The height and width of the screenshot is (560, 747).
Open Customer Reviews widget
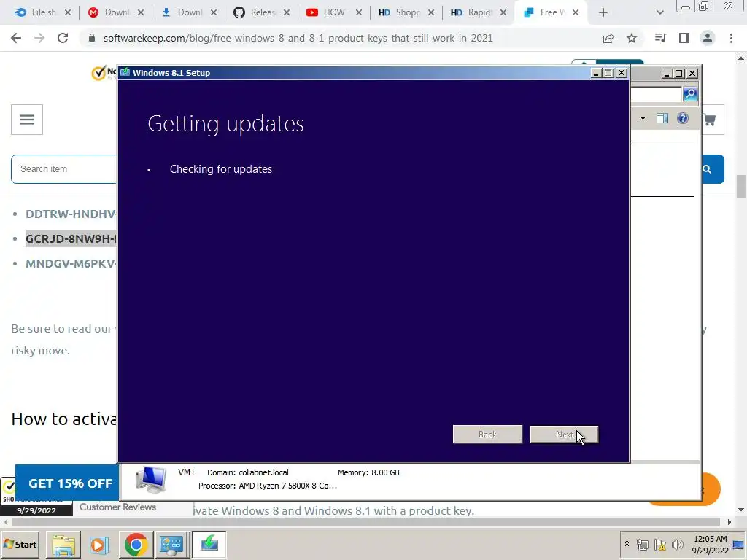click(117, 507)
